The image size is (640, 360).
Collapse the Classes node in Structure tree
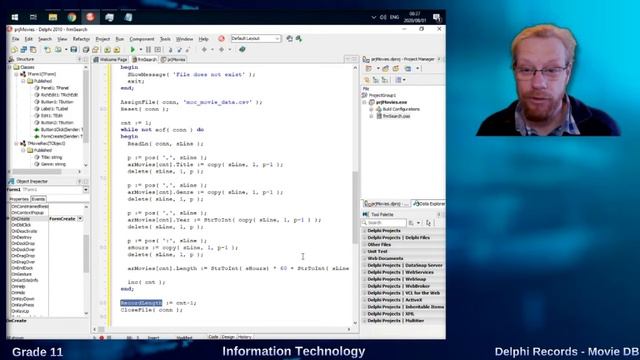[x=10, y=67]
